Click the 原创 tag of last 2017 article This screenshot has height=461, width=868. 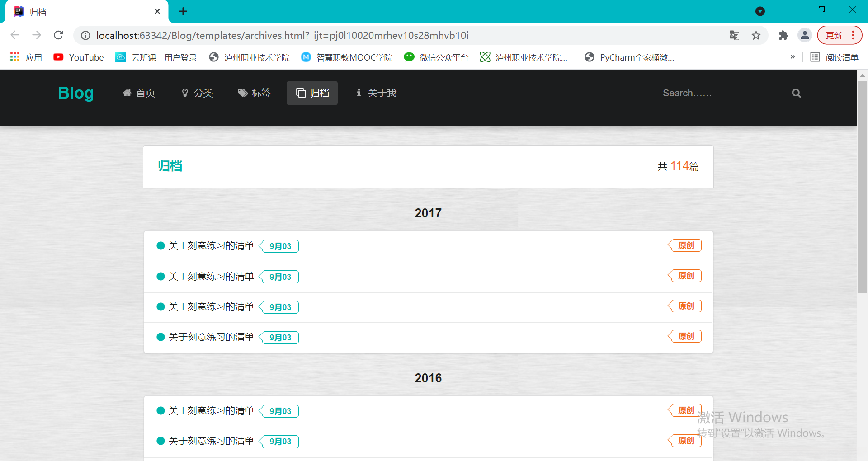pyautogui.click(x=685, y=336)
